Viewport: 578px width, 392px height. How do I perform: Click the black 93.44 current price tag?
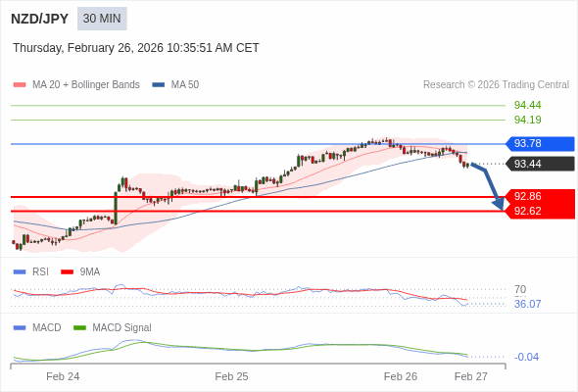click(540, 164)
